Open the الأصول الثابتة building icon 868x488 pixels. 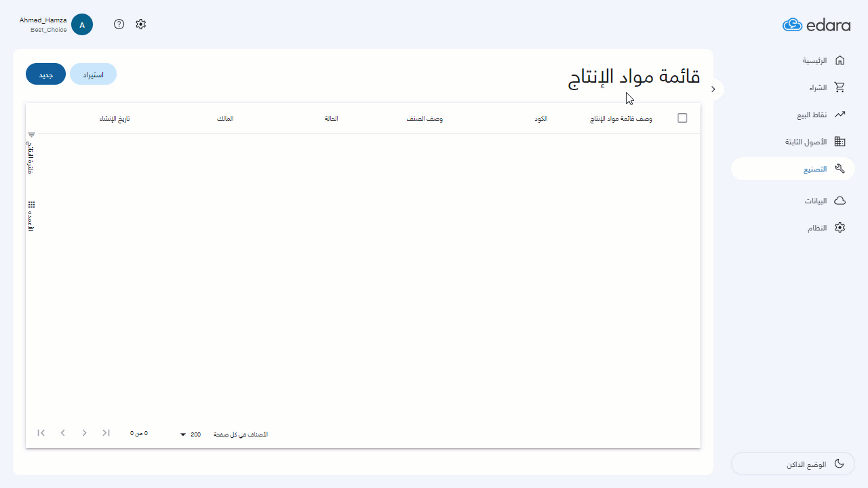point(840,142)
